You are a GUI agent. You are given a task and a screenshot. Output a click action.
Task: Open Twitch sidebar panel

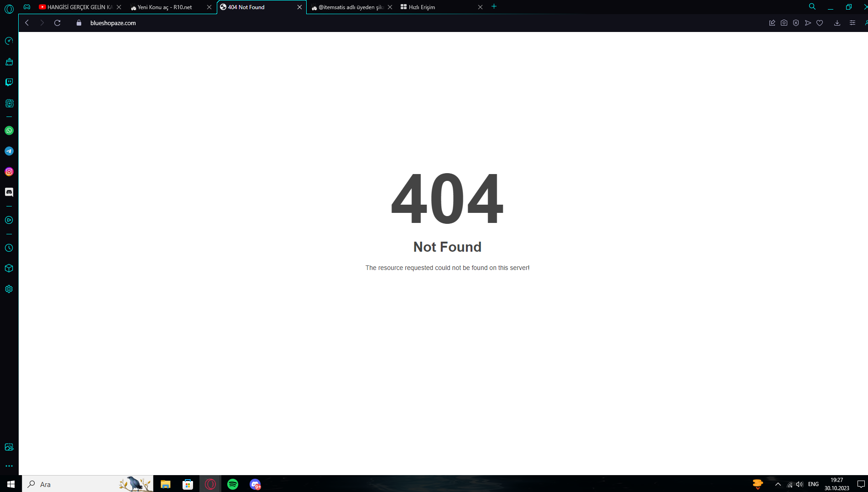(x=9, y=82)
